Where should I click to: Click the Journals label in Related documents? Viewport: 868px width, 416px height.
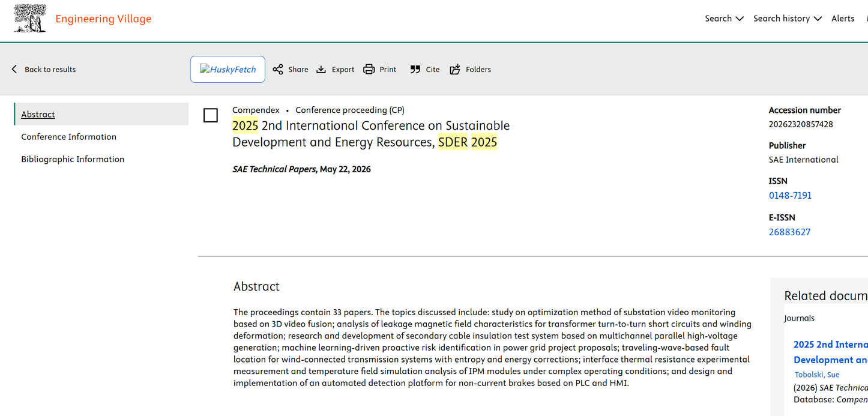[799, 318]
